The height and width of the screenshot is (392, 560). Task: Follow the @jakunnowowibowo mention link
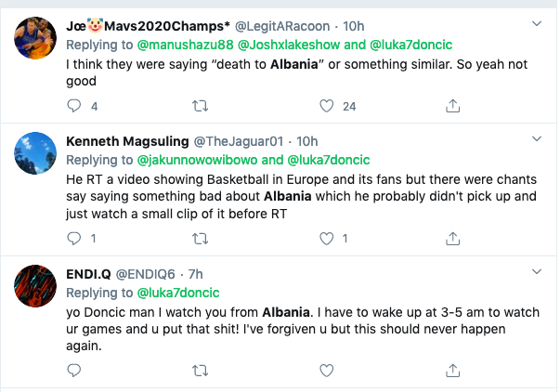pyautogui.click(x=197, y=160)
